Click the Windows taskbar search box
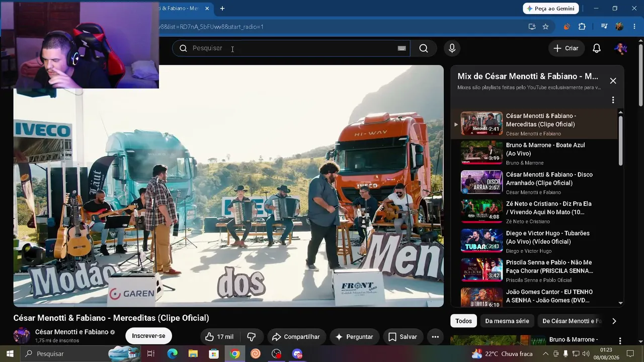The width and height of the screenshot is (644, 362). [x=80, y=353]
